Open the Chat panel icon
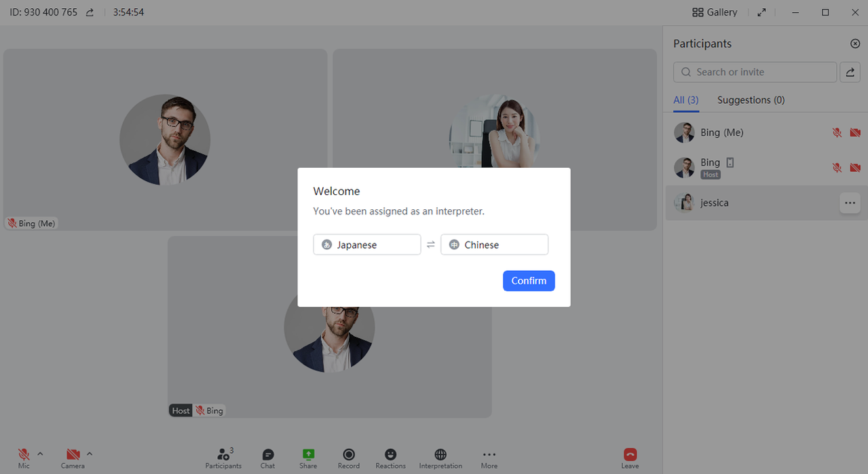Screen dimensions: 868x474 [268, 455]
